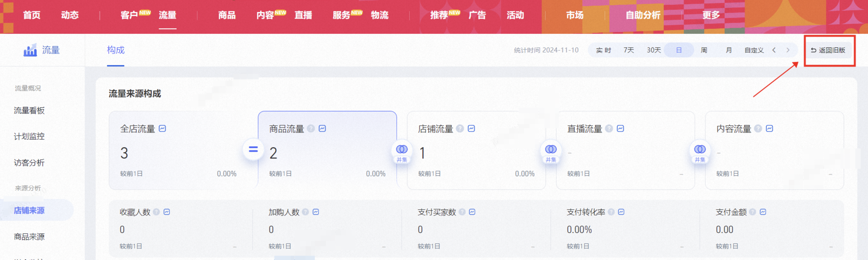
Task: Open the 客户 top navigation item
Action: [129, 15]
